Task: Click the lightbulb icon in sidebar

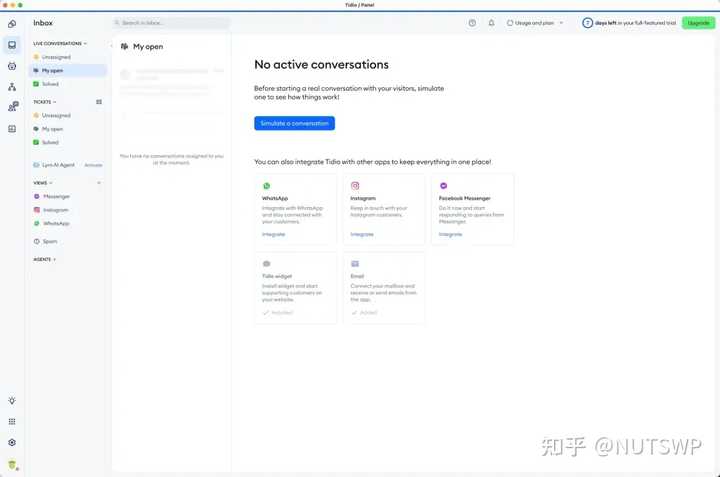Action: pyautogui.click(x=12, y=400)
